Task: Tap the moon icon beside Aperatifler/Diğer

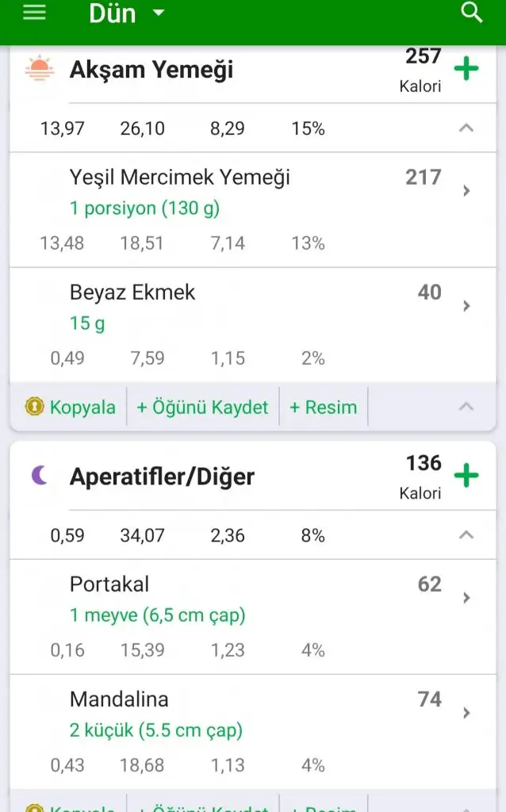Action: (39, 476)
